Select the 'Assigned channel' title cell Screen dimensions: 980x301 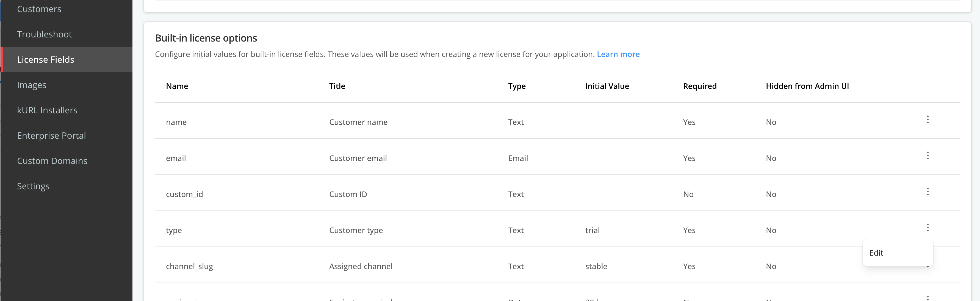click(x=361, y=266)
